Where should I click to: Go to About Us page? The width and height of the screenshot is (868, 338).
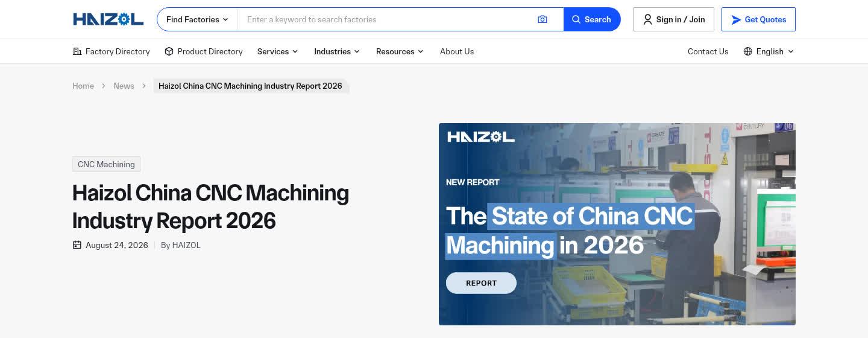tap(457, 51)
